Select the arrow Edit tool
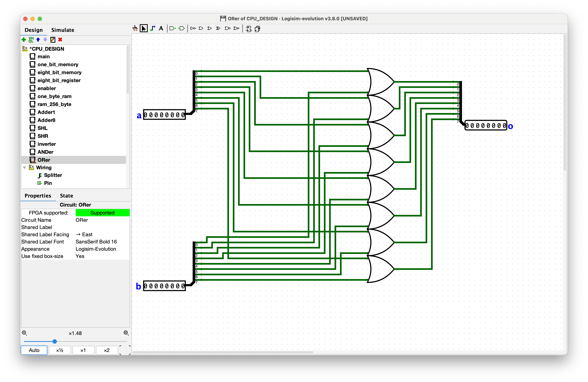Viewport: 588px width, 382px height. click(x=144, y=28)
